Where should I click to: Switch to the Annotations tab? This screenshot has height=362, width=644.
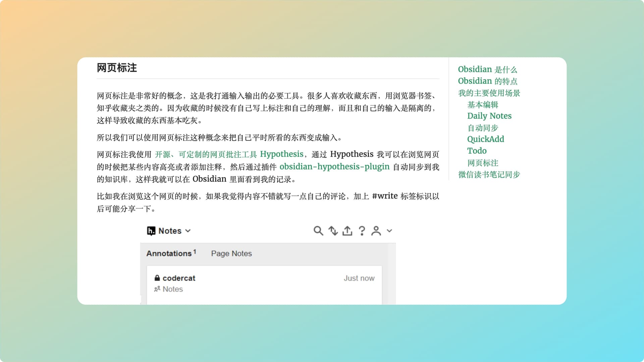tap(171, 253)
